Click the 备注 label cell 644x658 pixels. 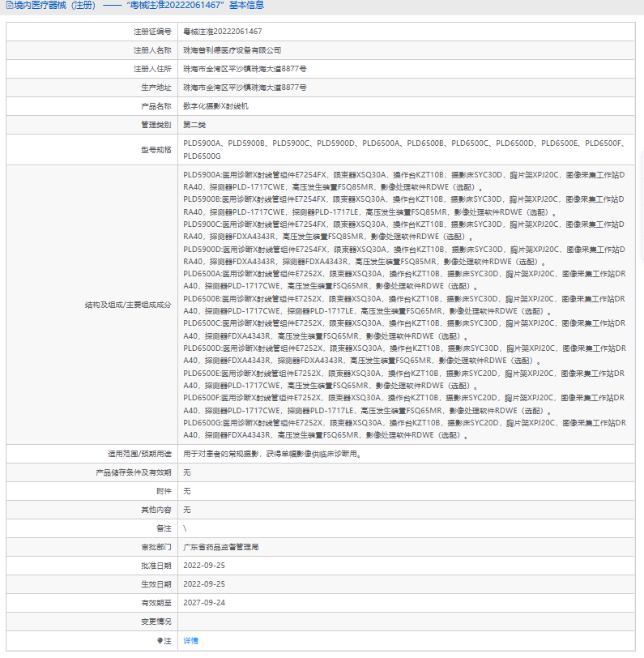(x=92, y=528)
